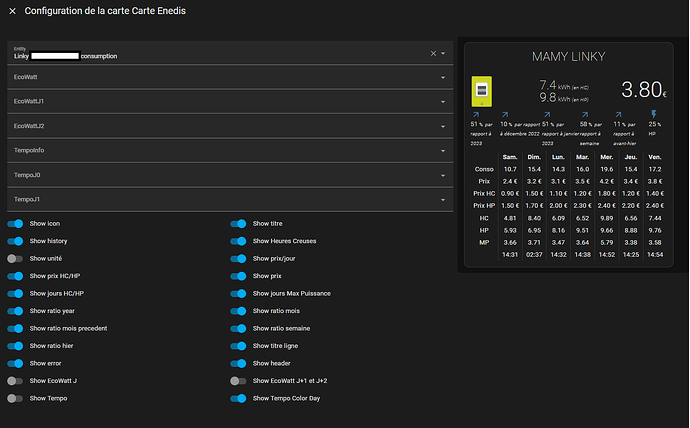The image size is (690, 428).
Task: Toggle Show ratio mois switch
Action: (238, 311)
